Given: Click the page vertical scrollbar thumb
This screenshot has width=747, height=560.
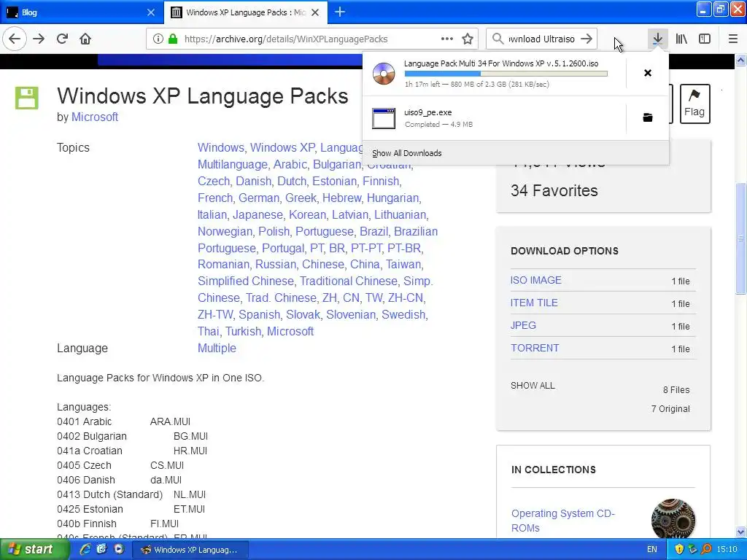Looking at the screenshot, I should [741, 238].
